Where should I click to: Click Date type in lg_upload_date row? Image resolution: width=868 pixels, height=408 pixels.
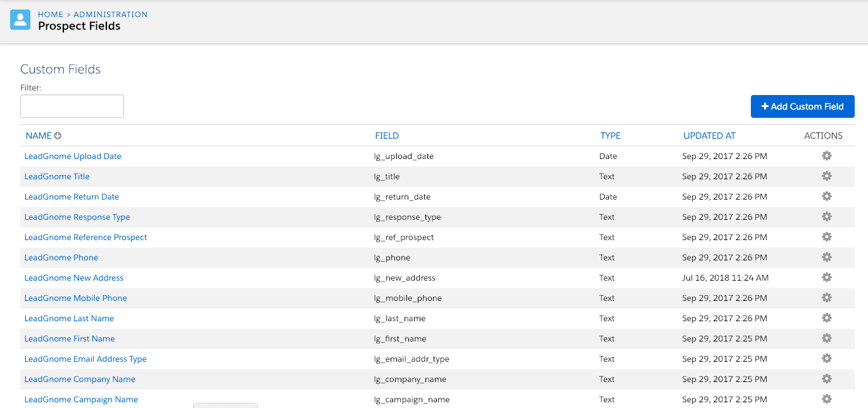pos(608,156)
